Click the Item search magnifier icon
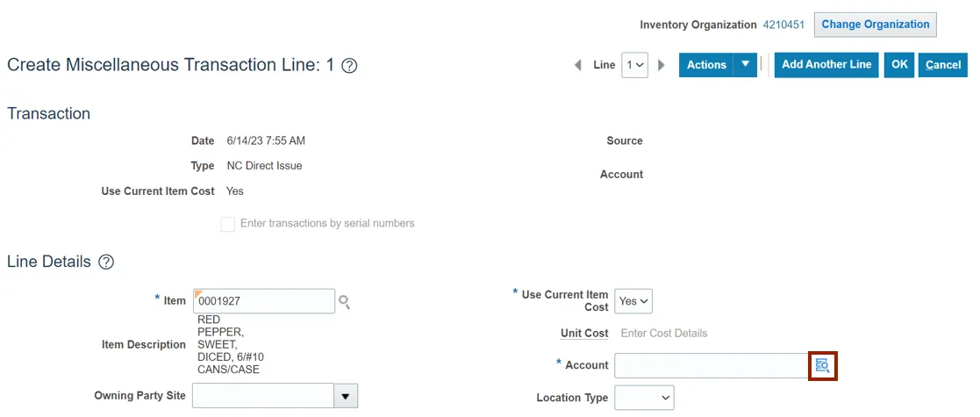 pos(345,302)
